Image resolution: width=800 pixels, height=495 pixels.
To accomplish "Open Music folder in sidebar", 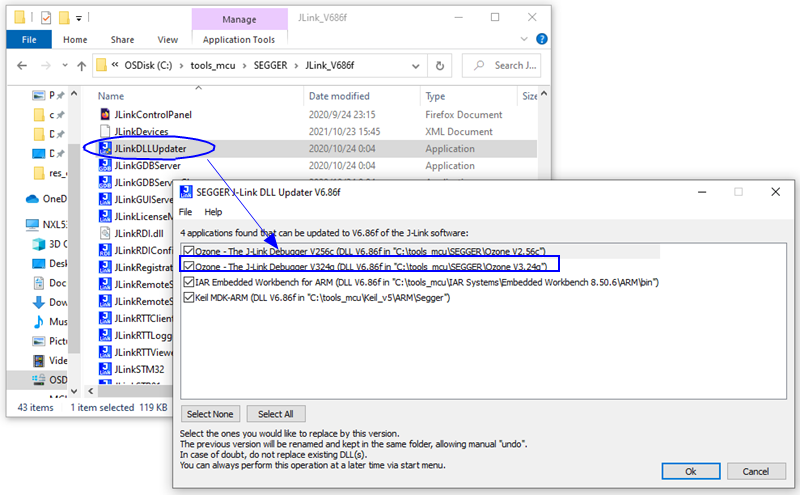I will (x=49, y=321).
